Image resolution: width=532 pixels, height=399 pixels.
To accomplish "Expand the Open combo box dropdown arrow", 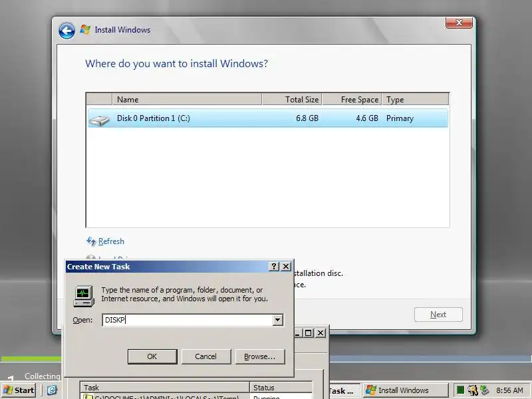I will [x=277, y=320].
